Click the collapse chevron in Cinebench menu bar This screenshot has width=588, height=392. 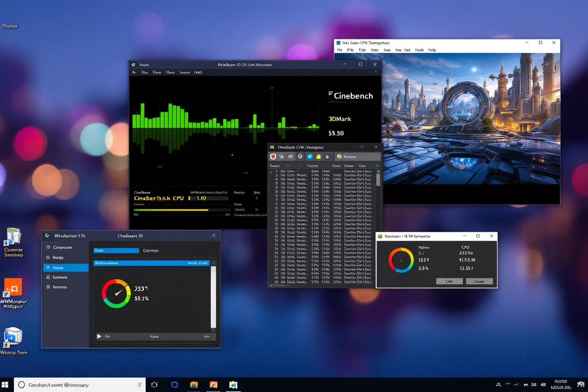click(x=376, y=72)
